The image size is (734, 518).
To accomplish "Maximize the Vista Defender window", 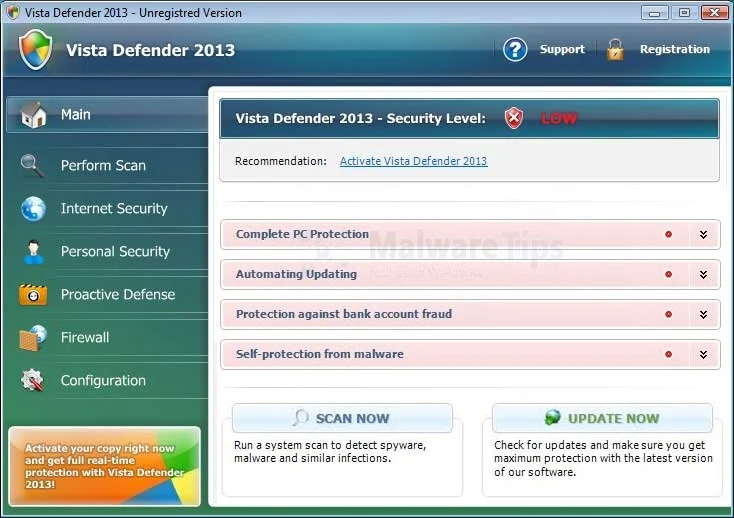I will pos(684,13).
